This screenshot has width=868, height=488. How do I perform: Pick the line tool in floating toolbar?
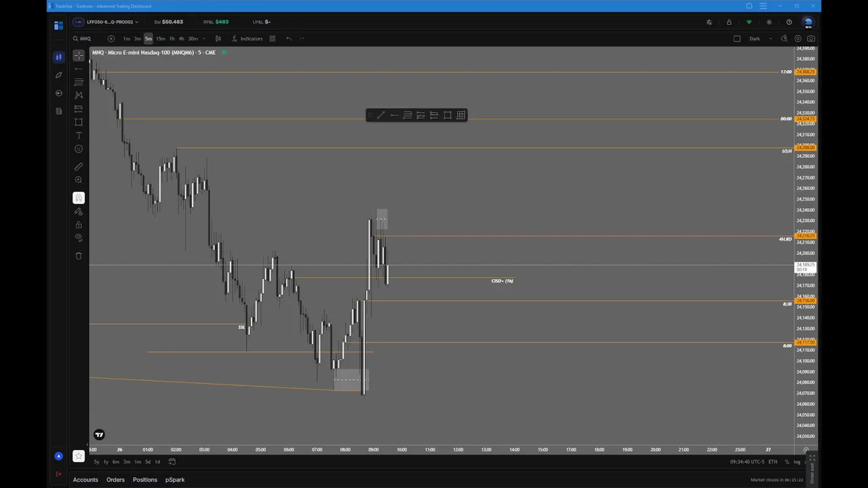pyautogui.click(x=380, y=115)
